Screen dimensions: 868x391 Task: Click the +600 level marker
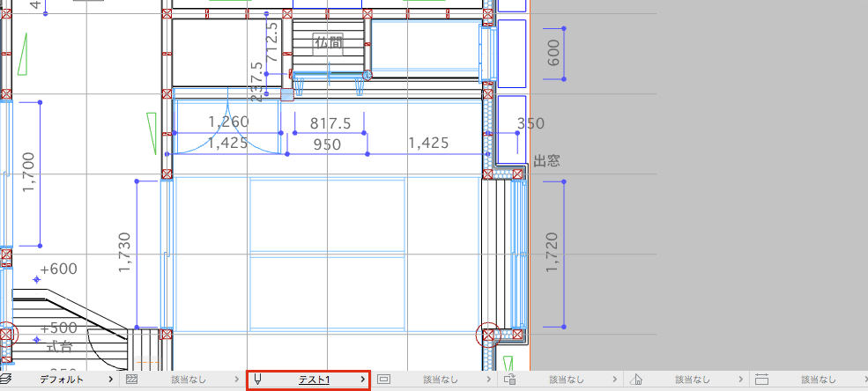pos(59,269)
